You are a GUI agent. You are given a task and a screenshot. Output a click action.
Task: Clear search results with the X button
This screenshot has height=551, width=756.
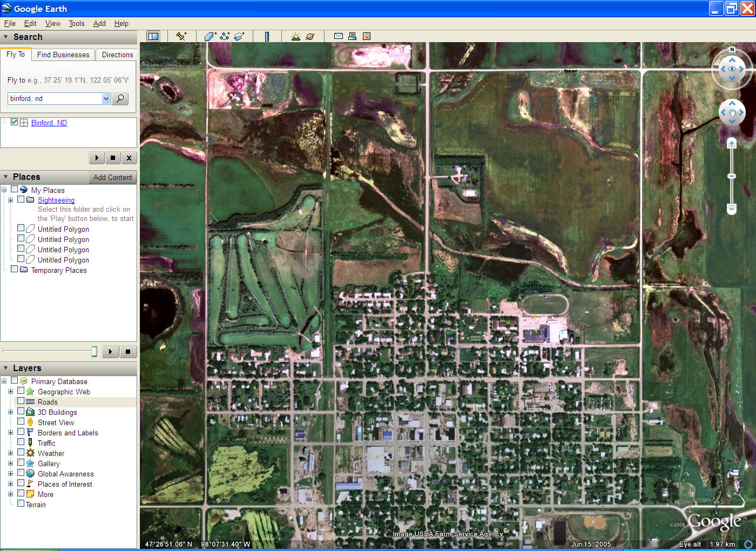click(129, 158)
